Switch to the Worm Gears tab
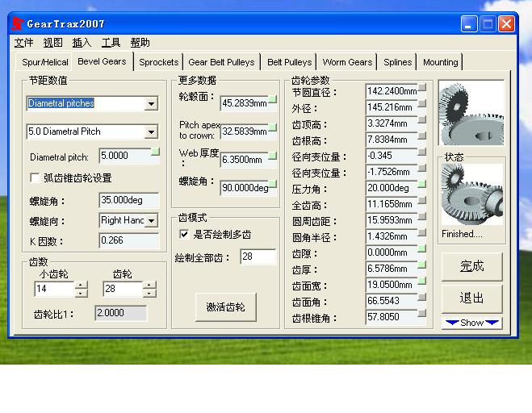This screenshot has width=532, height=413. [347, 62]
